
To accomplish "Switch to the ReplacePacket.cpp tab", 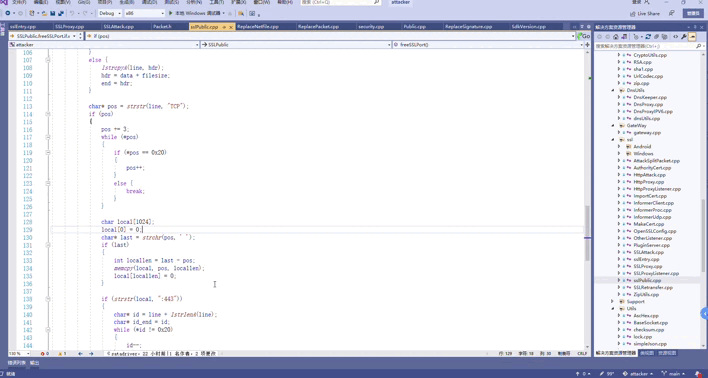I will click(x=318, y=27).
